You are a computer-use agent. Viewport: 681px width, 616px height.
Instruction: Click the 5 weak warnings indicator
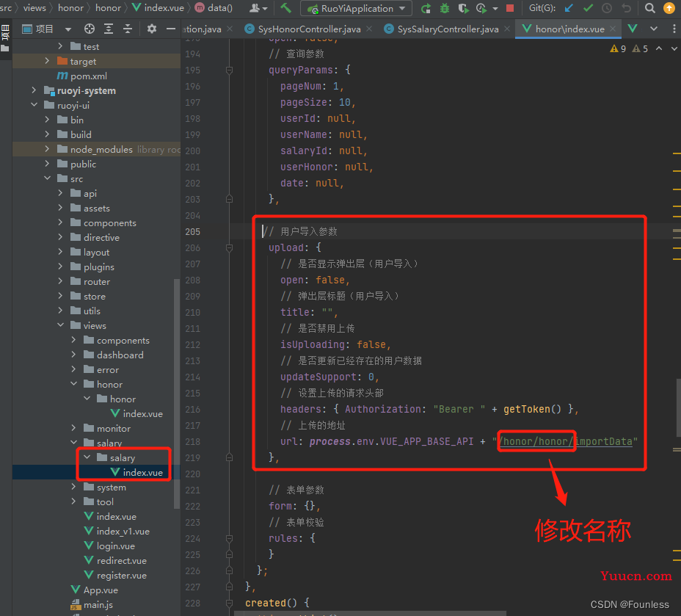point(640,48)
